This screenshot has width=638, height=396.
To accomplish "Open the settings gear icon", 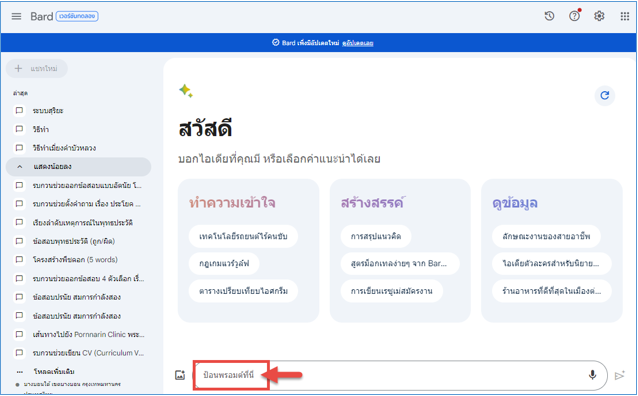I will (599, 16).
